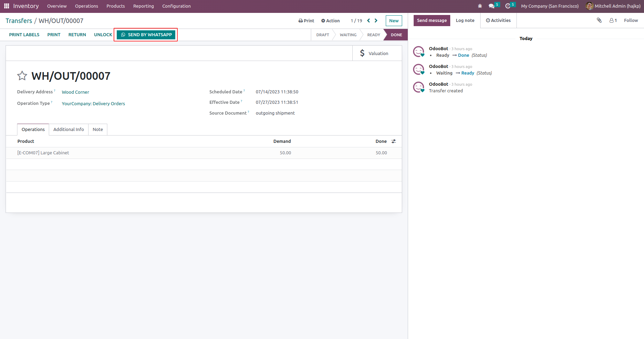
Task: Go to previous record arrow
Action: click(x=368, y=21)
